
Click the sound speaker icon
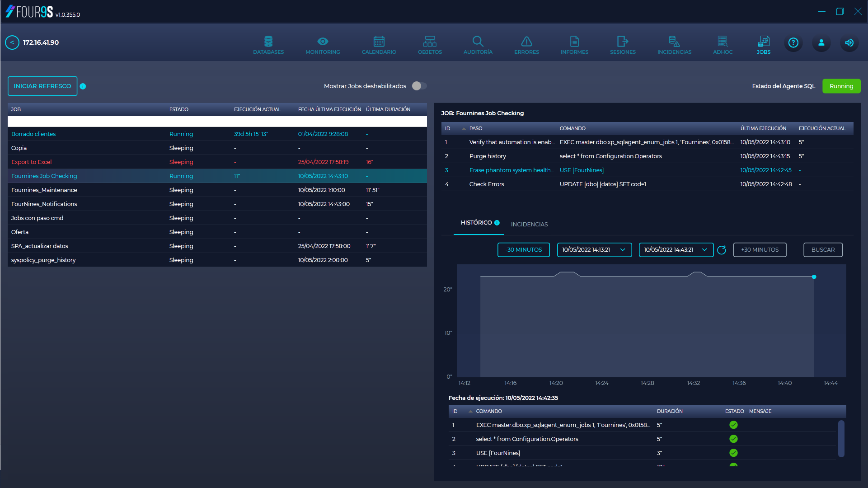849,43
